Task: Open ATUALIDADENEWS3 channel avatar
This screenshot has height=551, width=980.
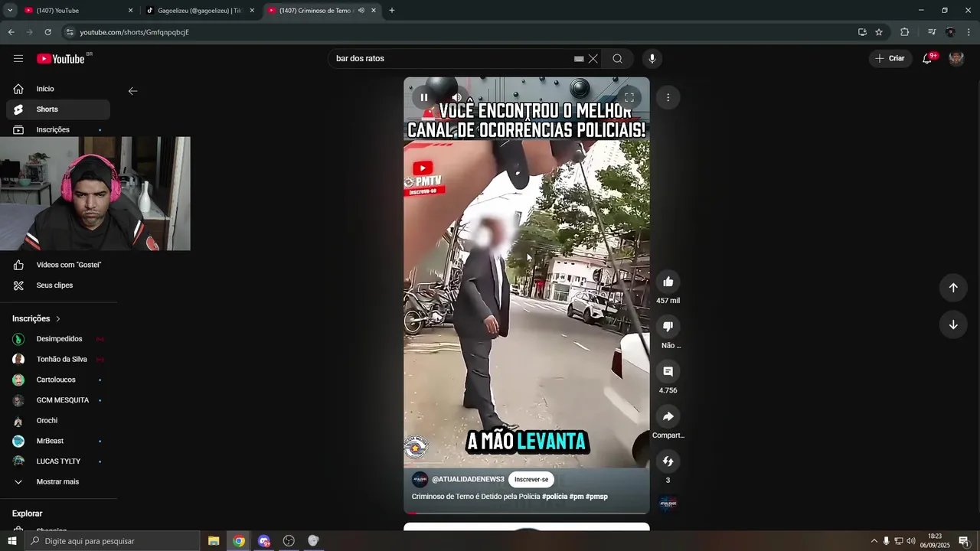Action: click(x=420, y=480)
